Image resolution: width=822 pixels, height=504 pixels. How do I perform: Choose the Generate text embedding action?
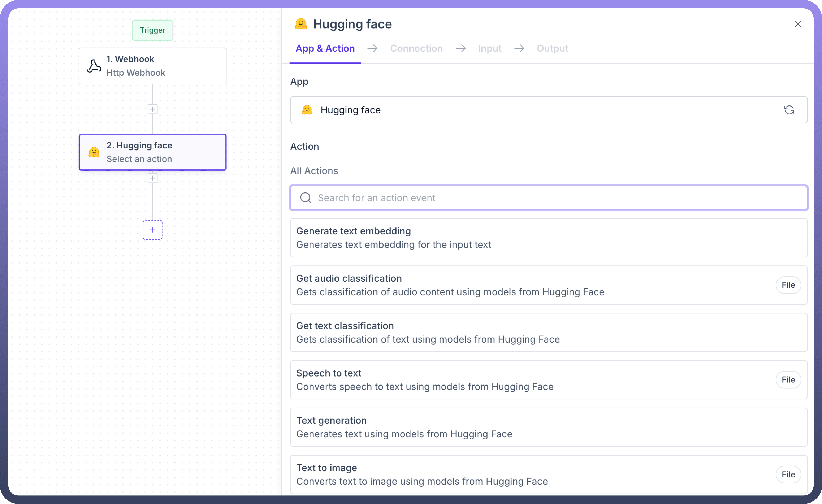548,238
